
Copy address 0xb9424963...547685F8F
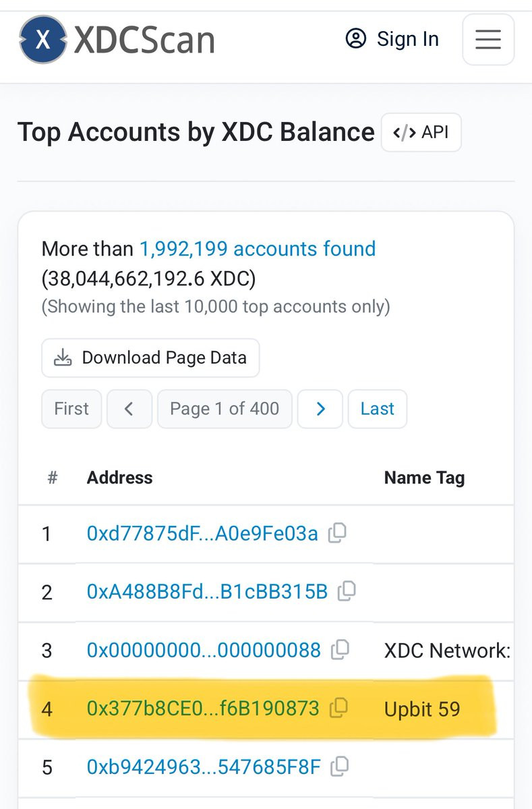pos(340,766)
